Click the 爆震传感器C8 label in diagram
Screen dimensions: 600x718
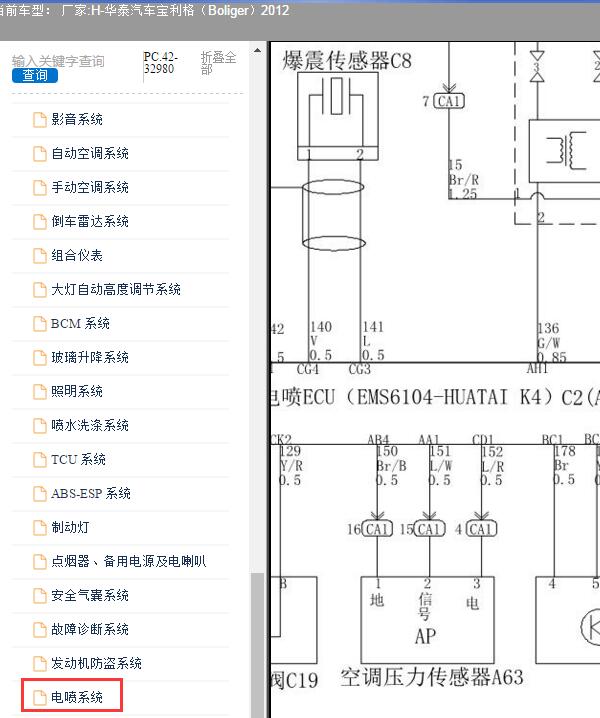(x=347, y=61)
